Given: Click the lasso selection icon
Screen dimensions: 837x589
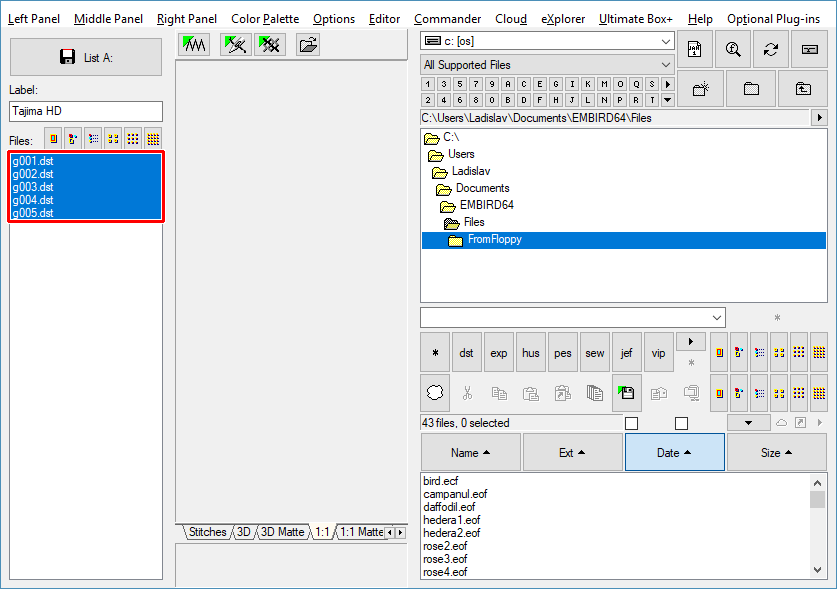Looking at the screenshot, I should click(435, 393).
